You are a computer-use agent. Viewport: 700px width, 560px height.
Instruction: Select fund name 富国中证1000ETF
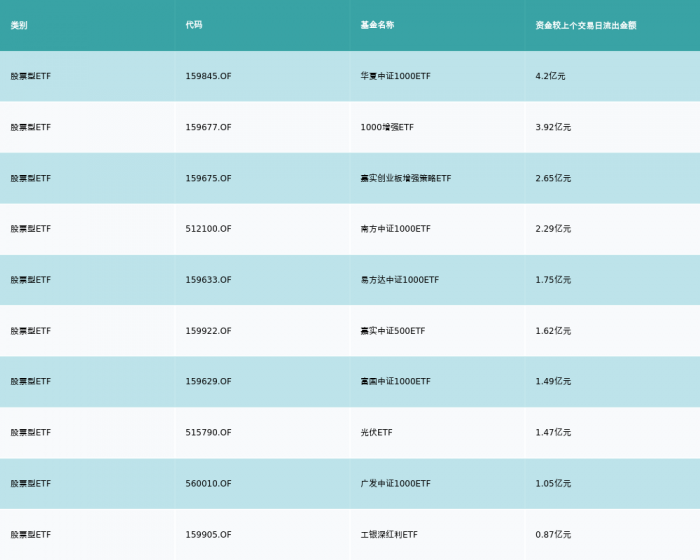click(396, 381)
